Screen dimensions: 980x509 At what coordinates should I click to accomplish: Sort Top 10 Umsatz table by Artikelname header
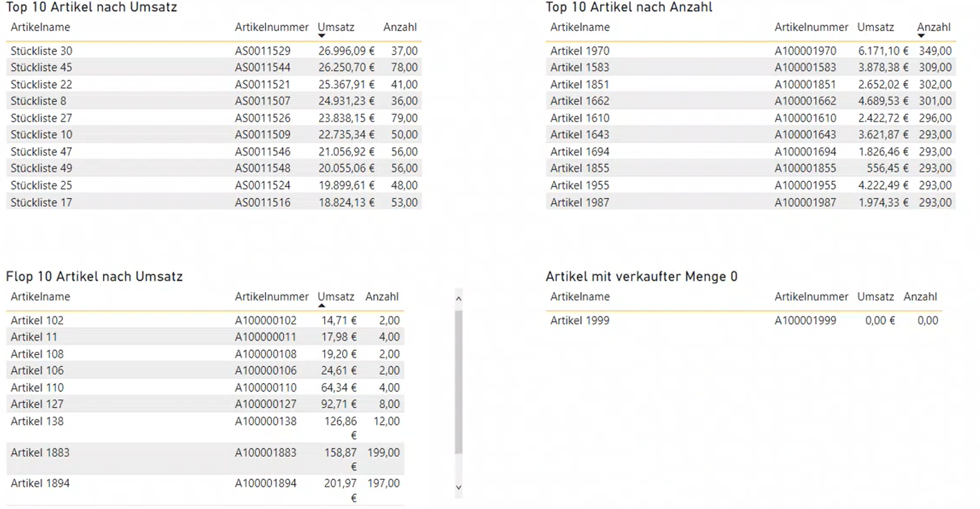pos(41,27)
